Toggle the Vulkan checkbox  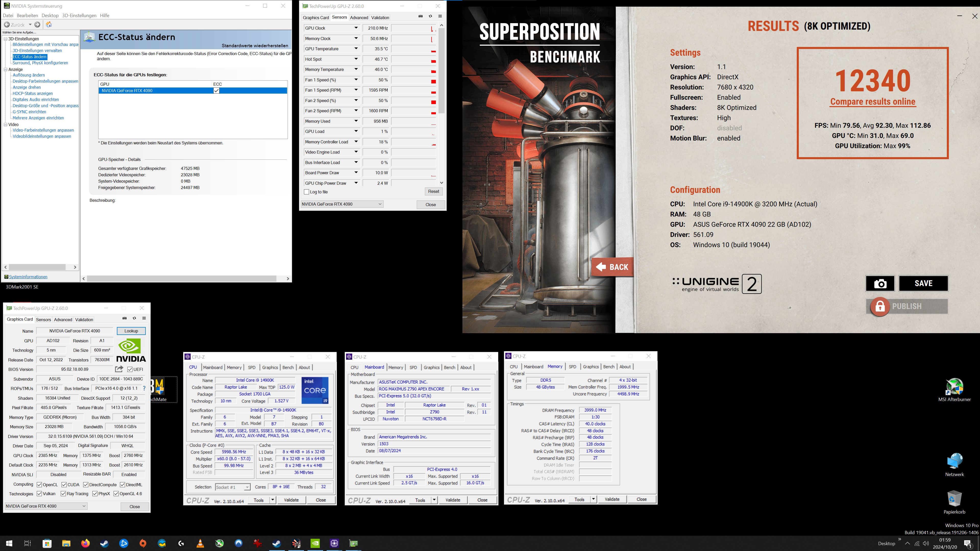tap(39, 494)
